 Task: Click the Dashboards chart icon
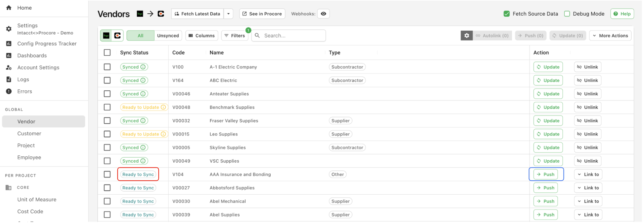[9, 55]
